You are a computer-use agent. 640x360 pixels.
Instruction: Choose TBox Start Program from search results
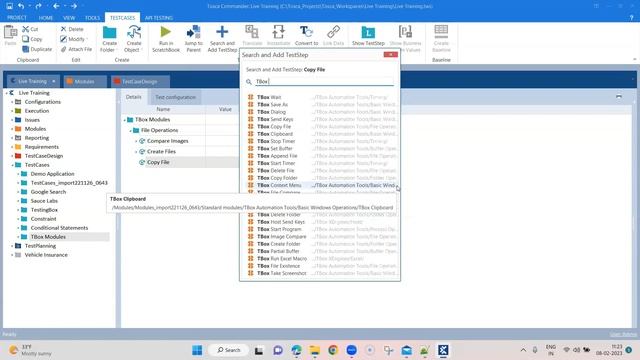322,229
